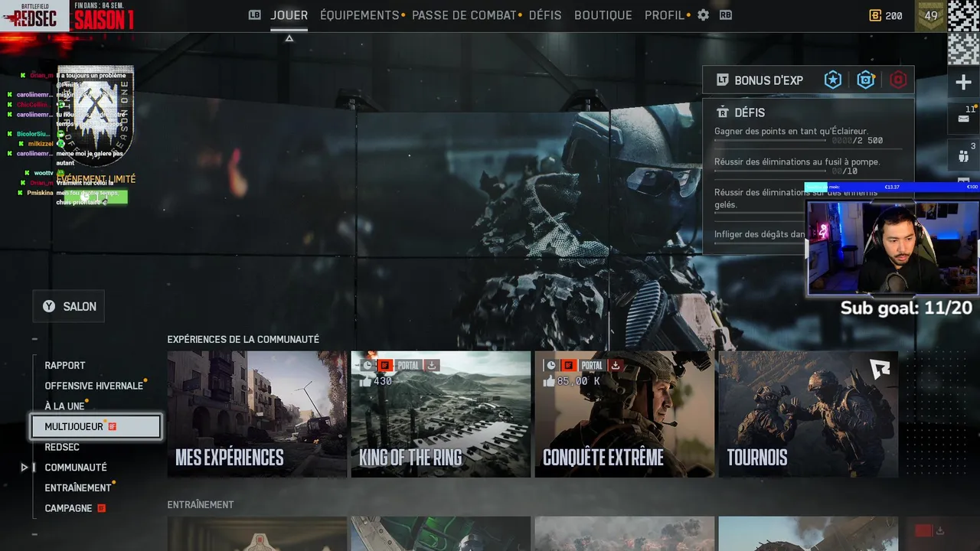
Task: Switch to the Jouer tab
Action: [x=289, y=15]
